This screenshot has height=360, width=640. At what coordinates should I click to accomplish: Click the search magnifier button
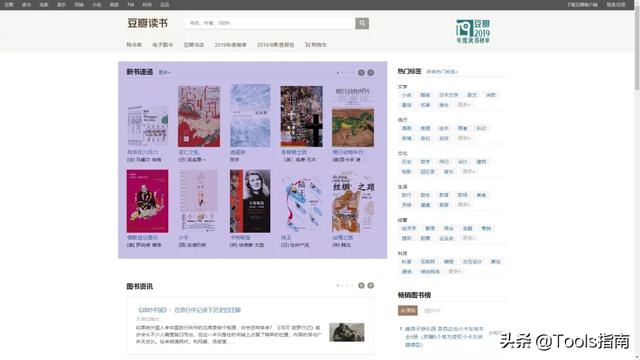click(x=362, y=23)
